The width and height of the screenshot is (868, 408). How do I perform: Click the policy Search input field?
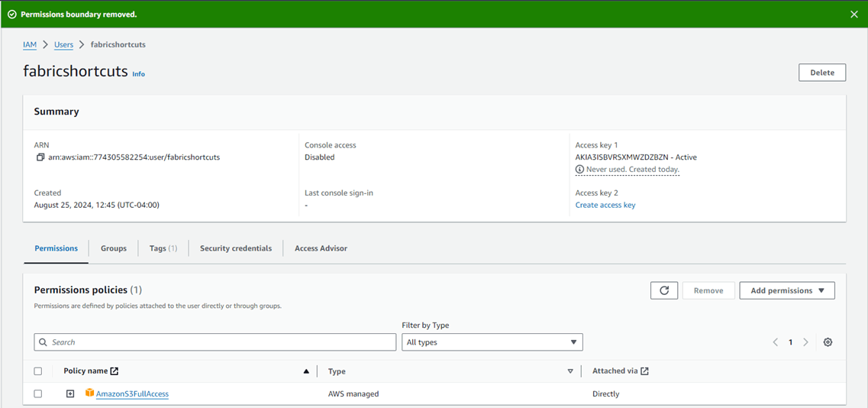(215, 342)
